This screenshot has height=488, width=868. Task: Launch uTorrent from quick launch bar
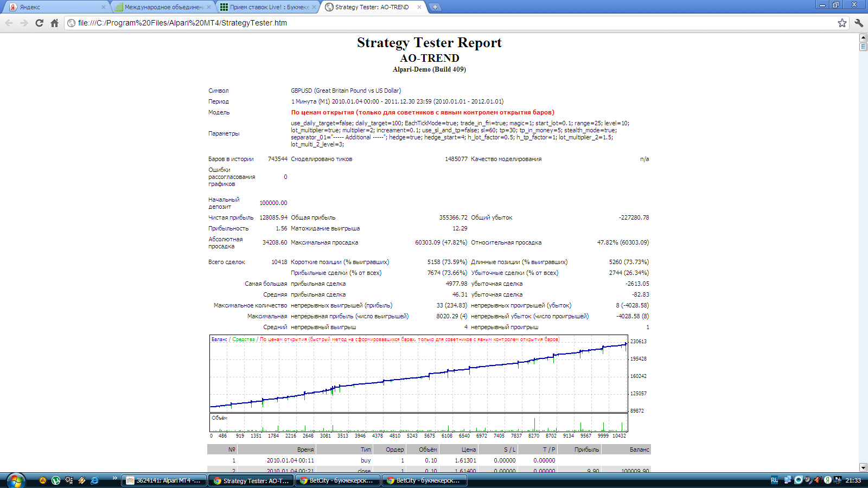[55, 480]
